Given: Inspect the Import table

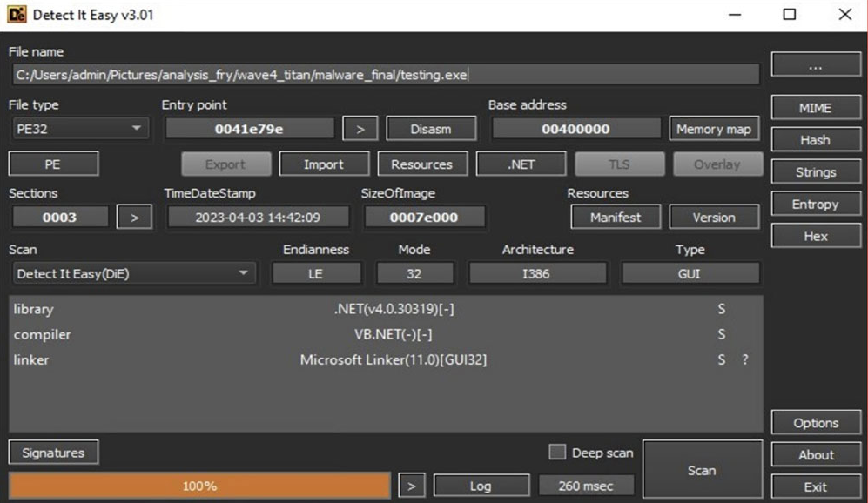Looking at the screenshot, I should tap(324, 164).
